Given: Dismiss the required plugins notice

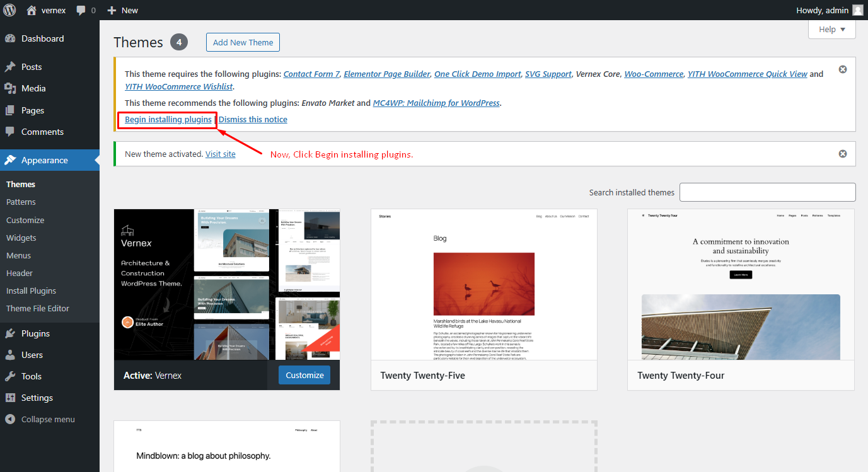Looking at the screenshot, I should coord(843,69).
